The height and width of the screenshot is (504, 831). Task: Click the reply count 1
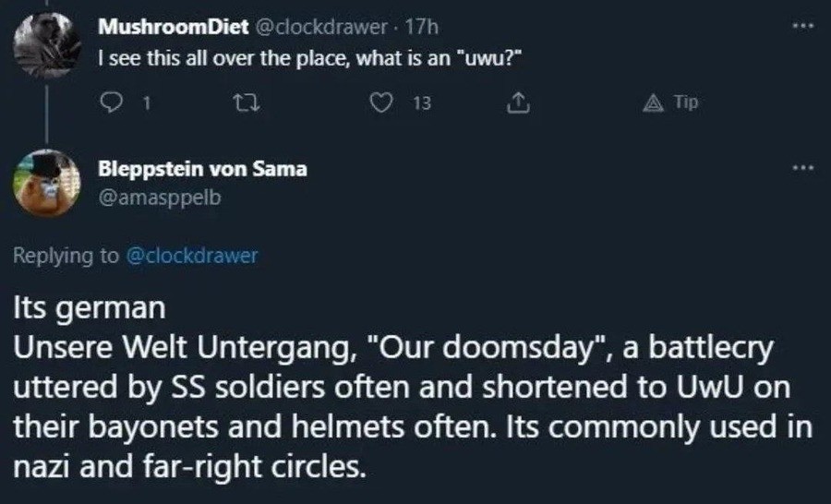(x=146, y=104)
